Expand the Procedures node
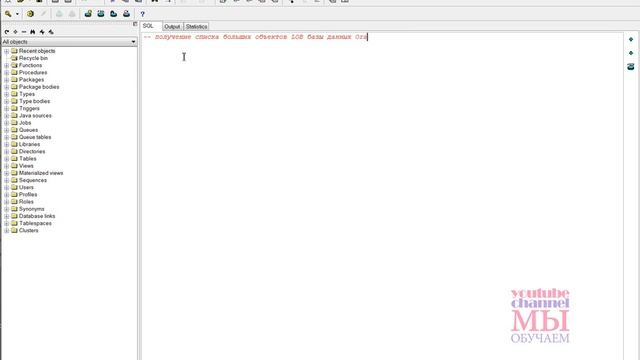The height and width of the screenshot is (360, 640). tap(7, 73)
